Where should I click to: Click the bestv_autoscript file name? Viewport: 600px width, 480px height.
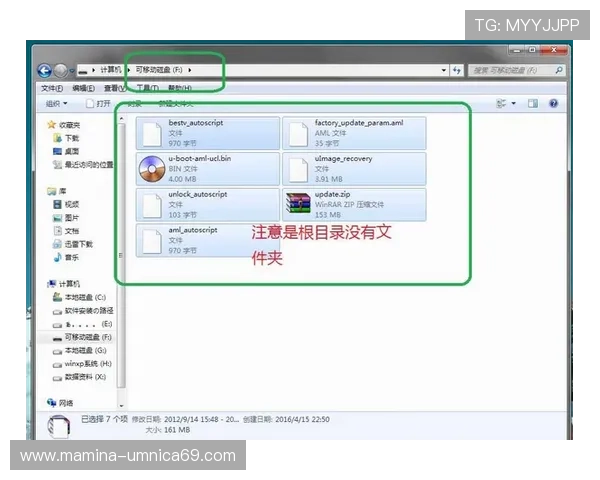click(196, 123)
